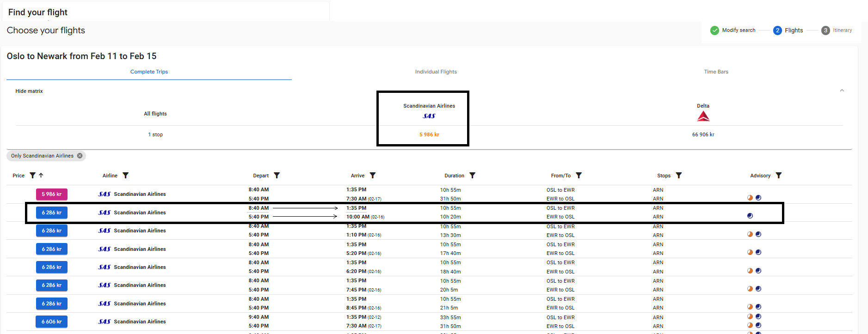The image size is (868, 334).
Task: Open the Arrive column filter icon
Action: pos(373,176)
